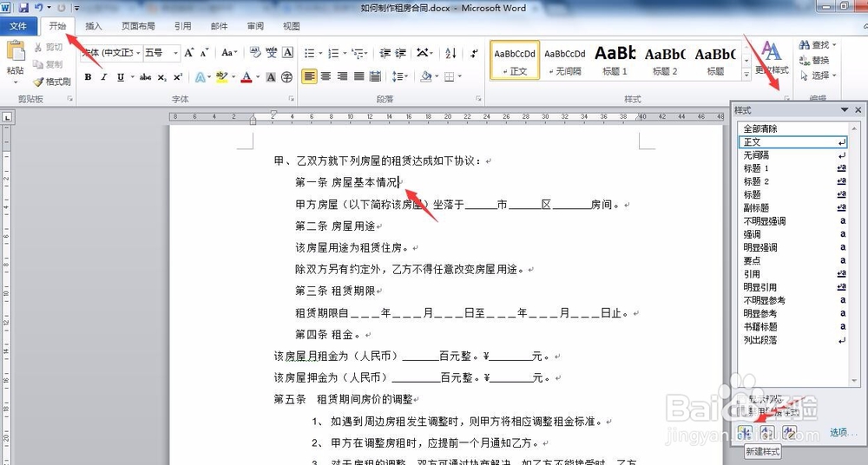Switch to the References (引用) tab
Viewport: 868px width, 465px height.
(x=182, y=26)
